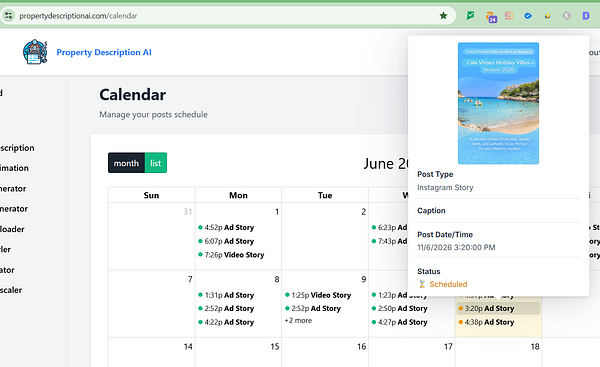Select day 14 in the calendar

[188, 347]
